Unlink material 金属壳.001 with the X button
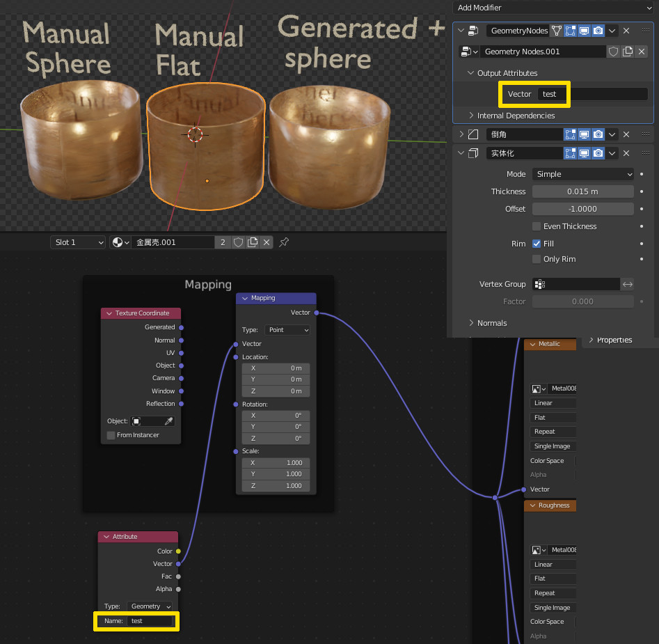This screenshot has width=659, height=644. point(266,242)
